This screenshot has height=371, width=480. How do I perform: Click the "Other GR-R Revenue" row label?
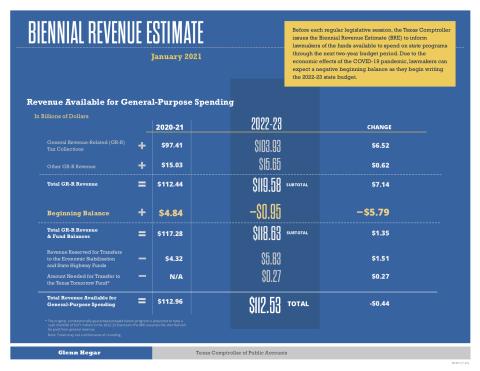coord(71,166)
